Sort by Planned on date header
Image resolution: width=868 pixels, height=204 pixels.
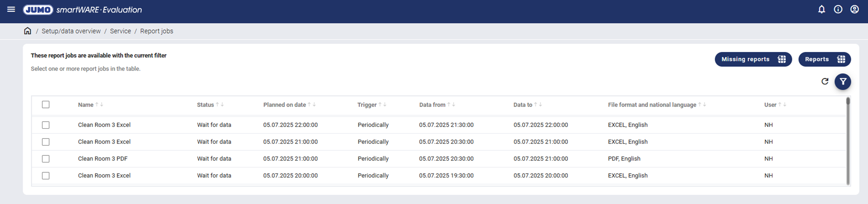pyautogui.click(x=284, y=105)
